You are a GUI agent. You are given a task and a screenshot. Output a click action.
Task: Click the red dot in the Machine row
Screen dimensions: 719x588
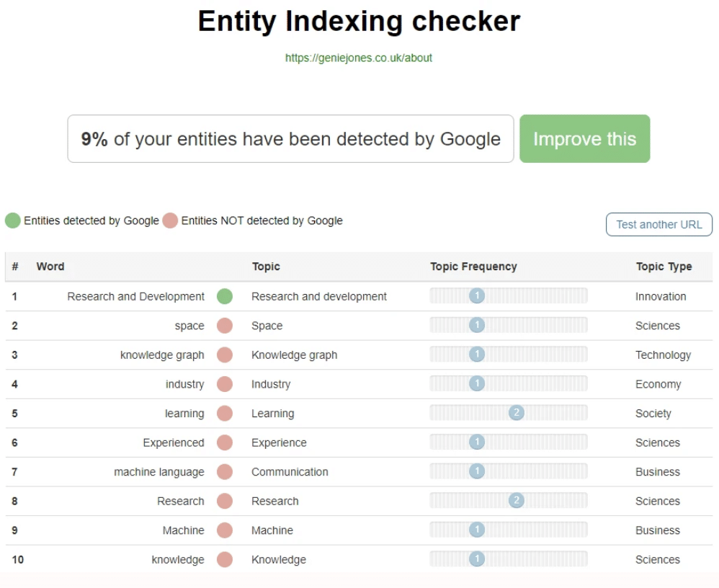225,530
